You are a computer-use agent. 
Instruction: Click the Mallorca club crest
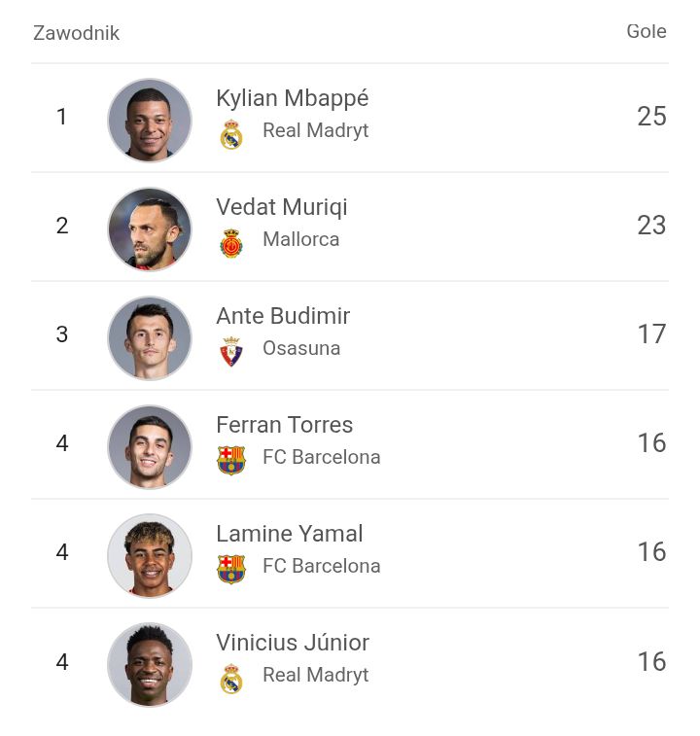(231, 243)
